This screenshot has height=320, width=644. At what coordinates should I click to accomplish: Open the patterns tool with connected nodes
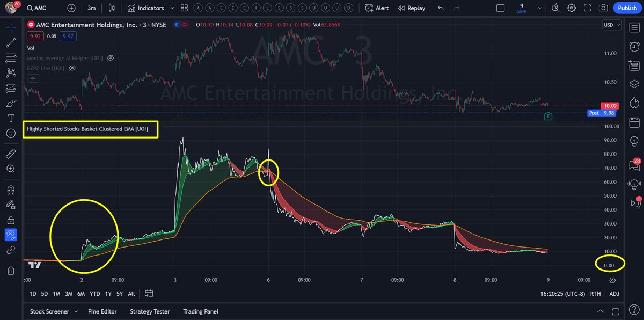[x=11, y=72]
